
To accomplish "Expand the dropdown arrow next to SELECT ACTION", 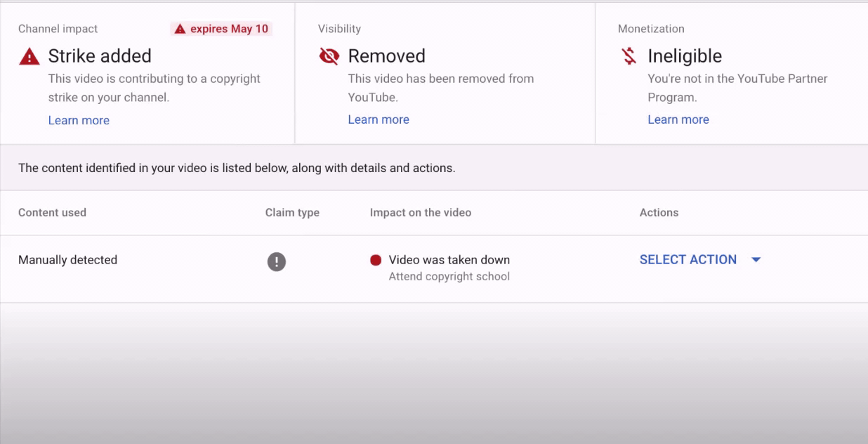I will click(756, 260).
